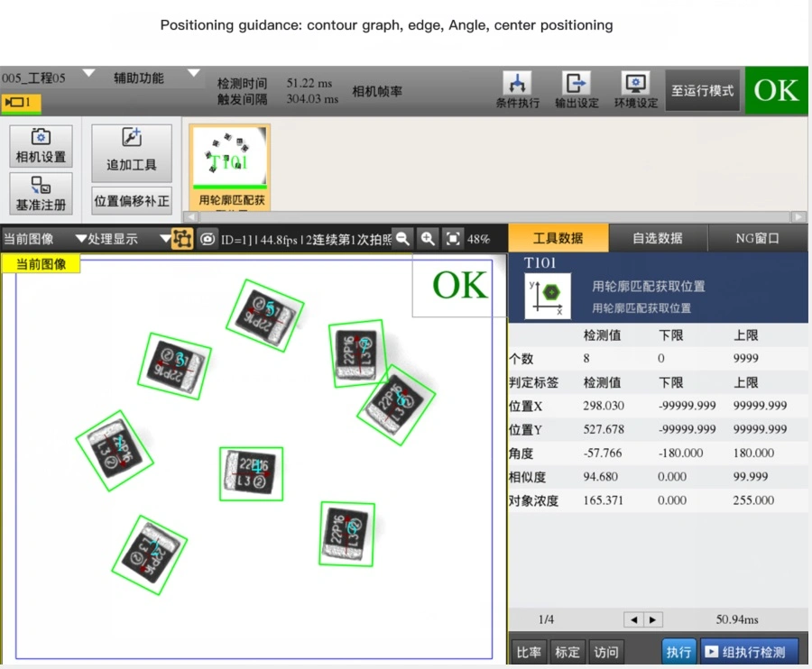
Task: Switch to the NG窗口 tab
Action: [758, 238]
